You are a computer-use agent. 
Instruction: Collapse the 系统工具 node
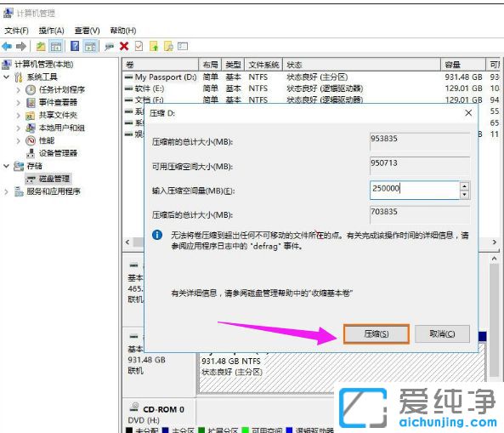point(6,77)
